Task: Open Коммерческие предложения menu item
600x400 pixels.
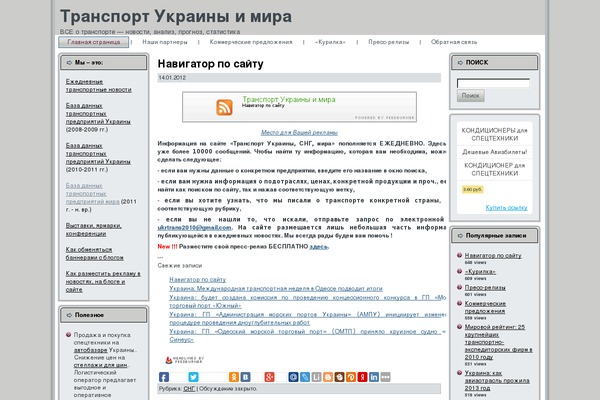Action: tap(251, 42)
